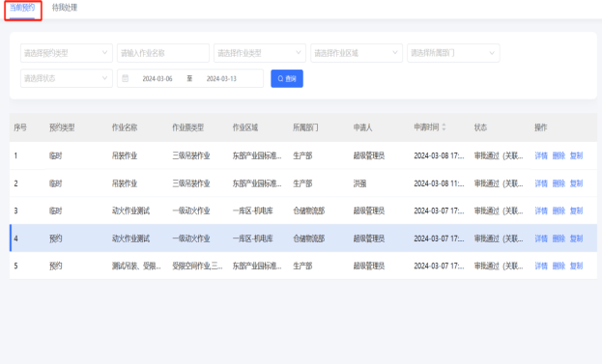Click 复制 for row 5
602x364 pixels.
coord(577,266)
